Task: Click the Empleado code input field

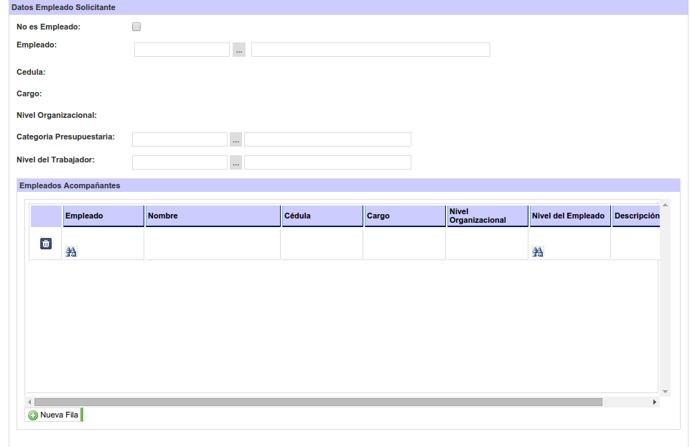Action: click(x=182, y=50)
